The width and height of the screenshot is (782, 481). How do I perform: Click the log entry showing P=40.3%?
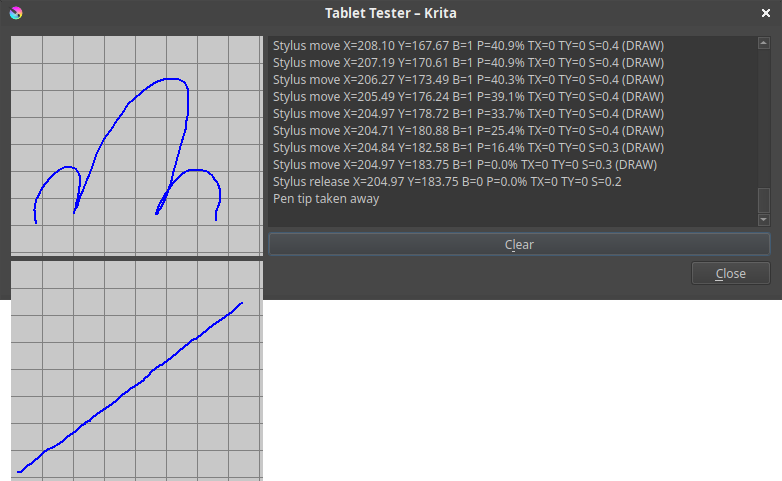(468, 79)
